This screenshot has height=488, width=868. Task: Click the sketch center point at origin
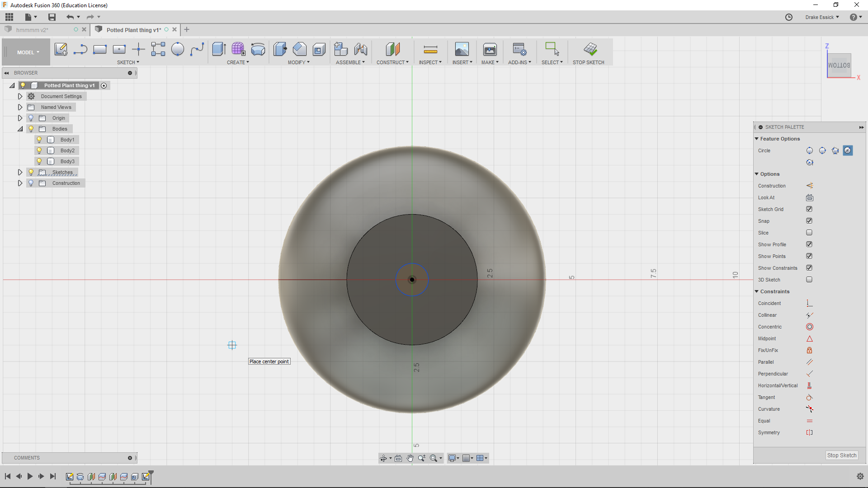point(412,280)
